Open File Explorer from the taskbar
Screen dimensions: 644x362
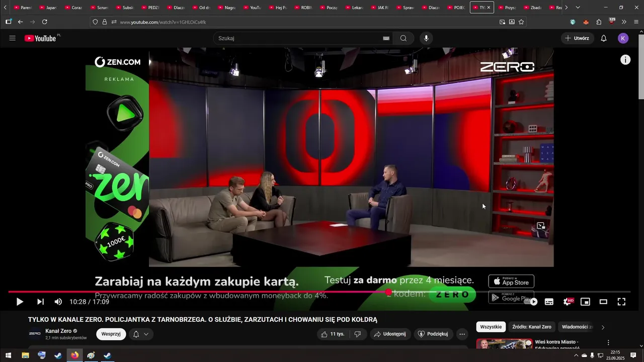(25, 355)
